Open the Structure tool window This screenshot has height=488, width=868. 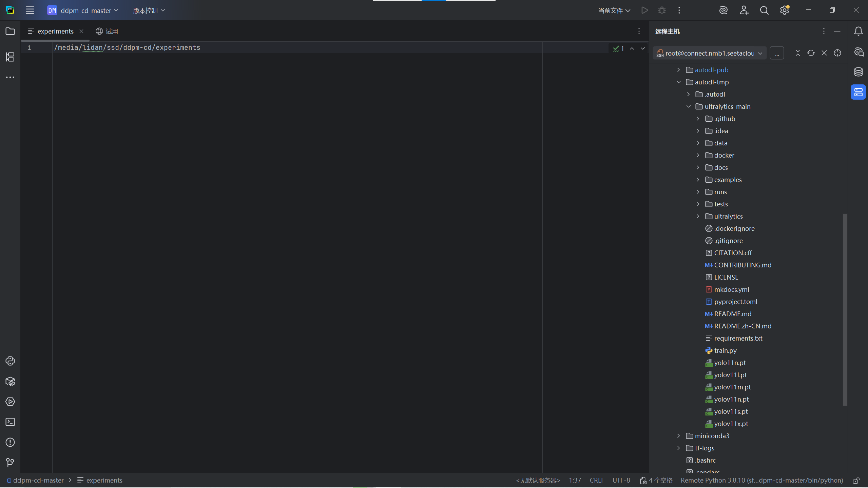(10, 57)
